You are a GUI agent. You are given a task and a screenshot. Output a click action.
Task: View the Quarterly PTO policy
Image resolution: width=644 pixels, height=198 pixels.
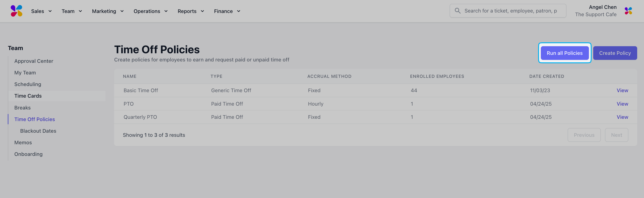tap(622, 117)
